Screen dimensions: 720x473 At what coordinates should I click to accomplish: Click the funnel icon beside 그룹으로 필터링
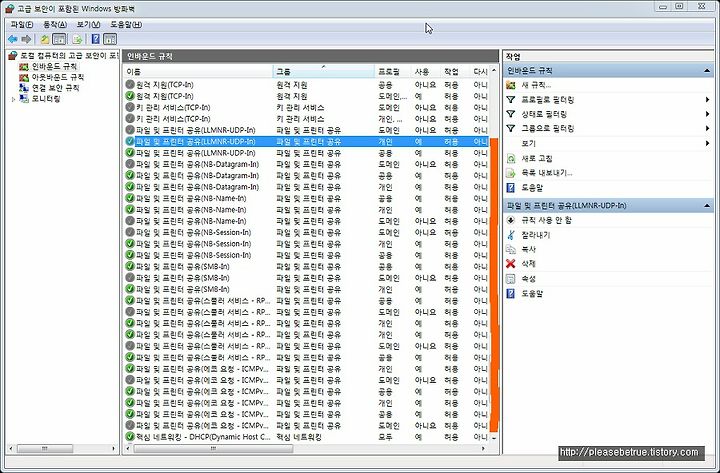tap(511, 129)
